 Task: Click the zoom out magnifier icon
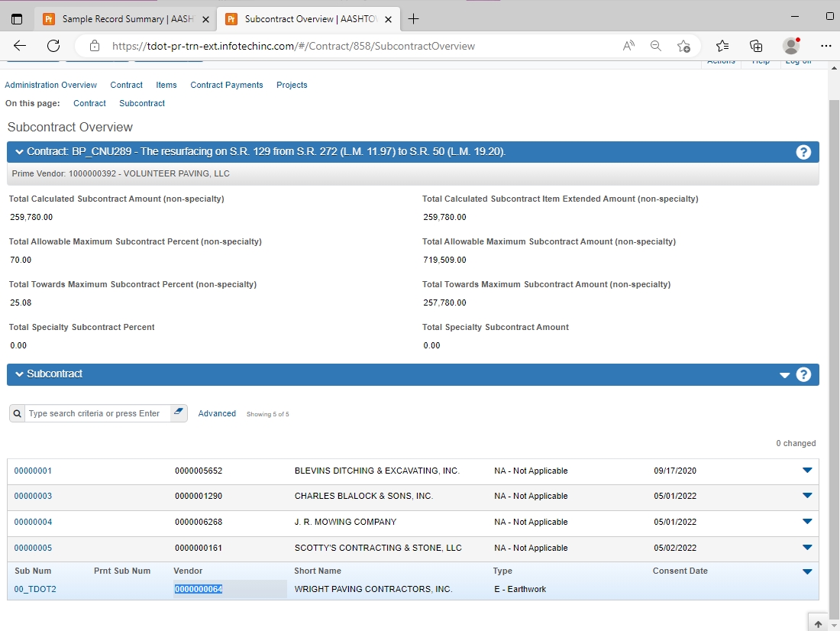click(x=656, y=46)
